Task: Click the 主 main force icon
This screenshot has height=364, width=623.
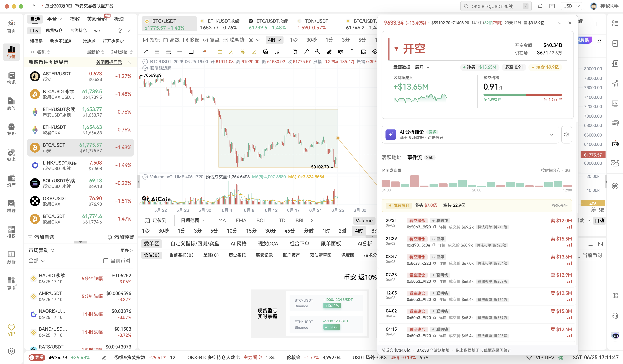Action: (219, 52)
